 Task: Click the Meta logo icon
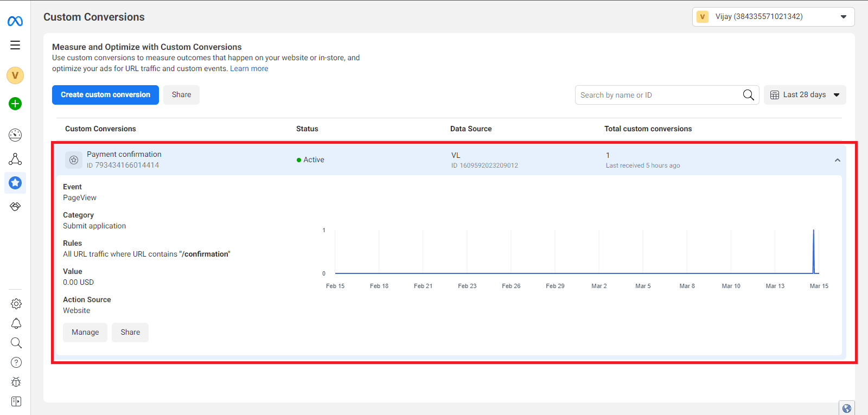point(15,21)
